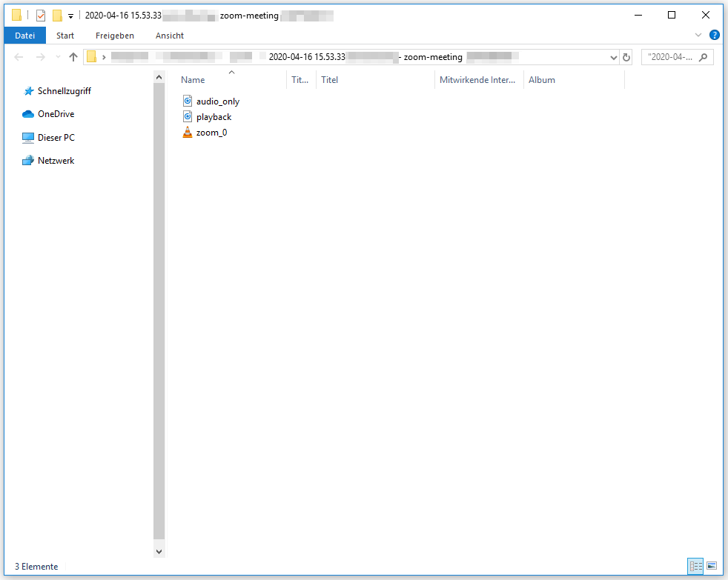Click the help question mark icon
Viewport: 728px width, 580px height.
pos(715,35)
